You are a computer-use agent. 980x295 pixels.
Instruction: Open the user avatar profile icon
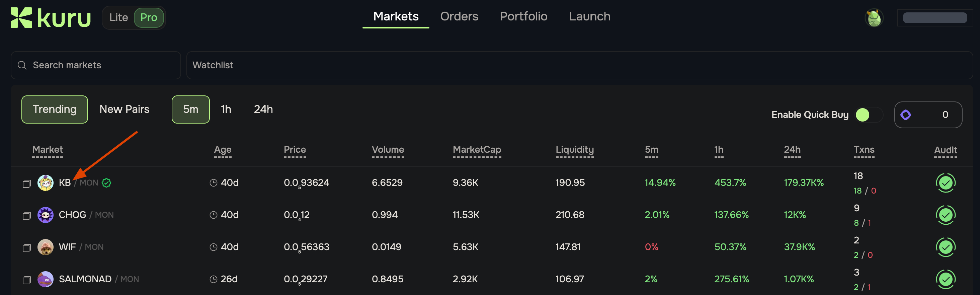tap(874, 18)
